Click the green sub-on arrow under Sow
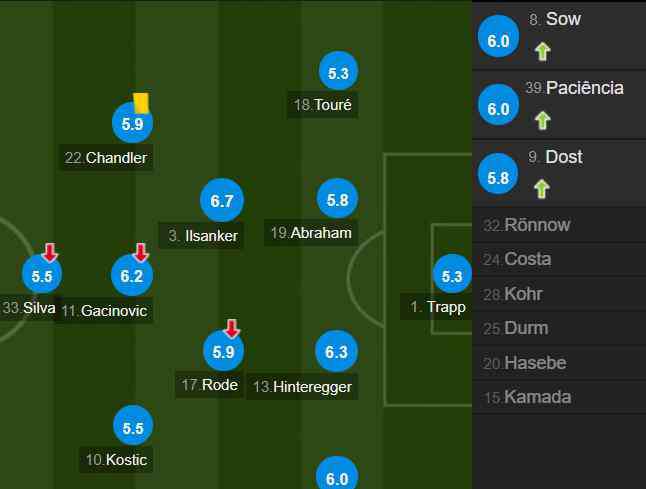Screen dimensions: 646x489 (542, 52)
